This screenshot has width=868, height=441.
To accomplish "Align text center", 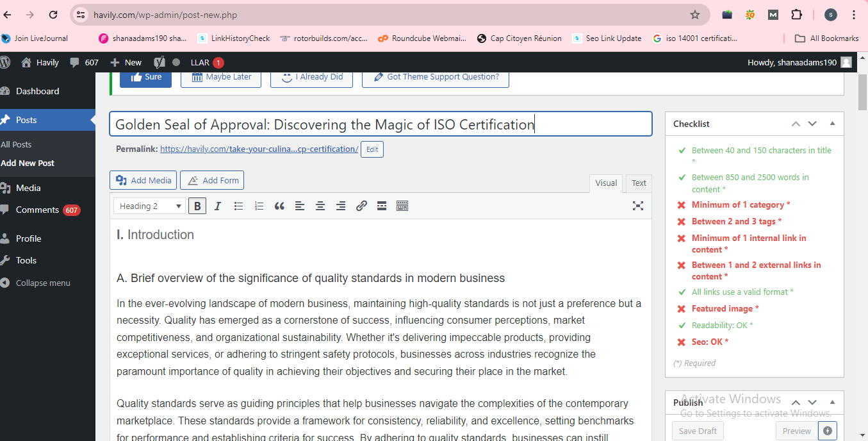I will click(x=320, y=206).
